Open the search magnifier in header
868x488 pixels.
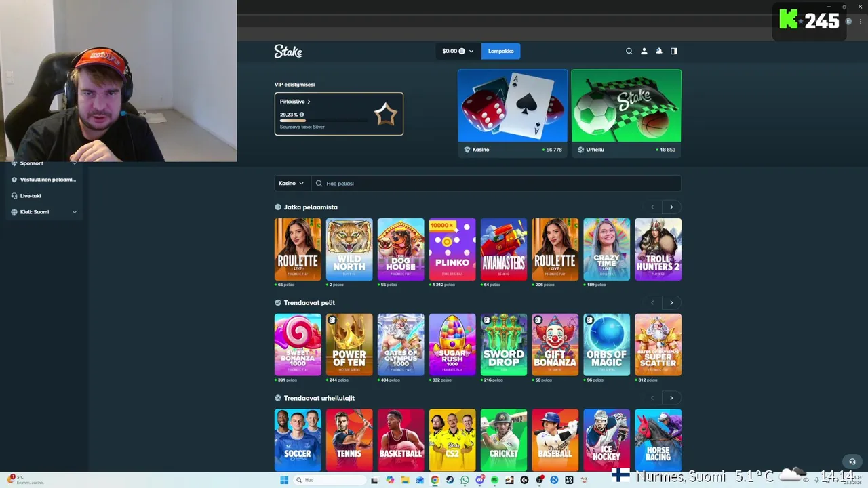click(629, 51)
